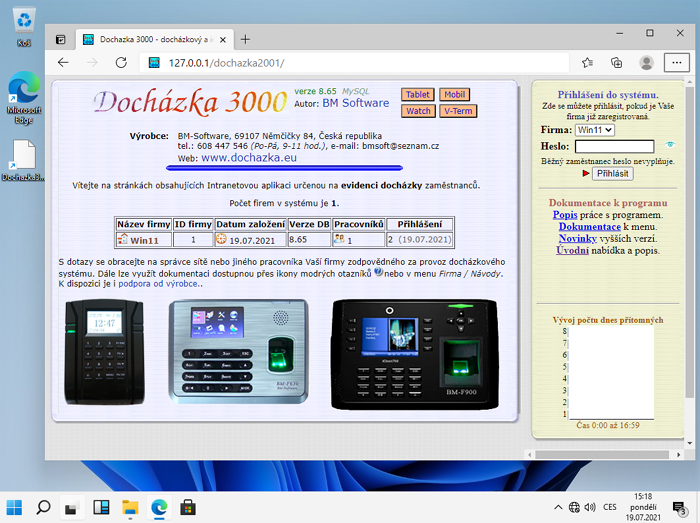Open the Úvodní link
The image size is (700, 523).
572,250
